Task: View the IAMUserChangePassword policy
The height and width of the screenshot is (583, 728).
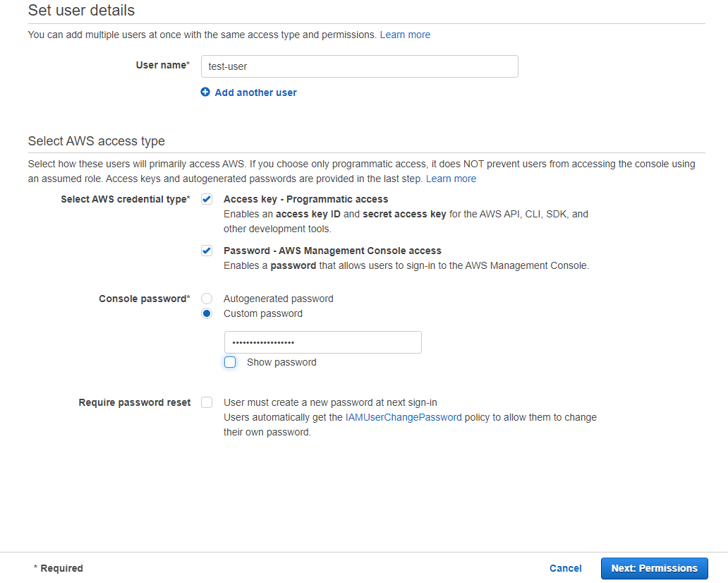Action: tap(404, 416)
